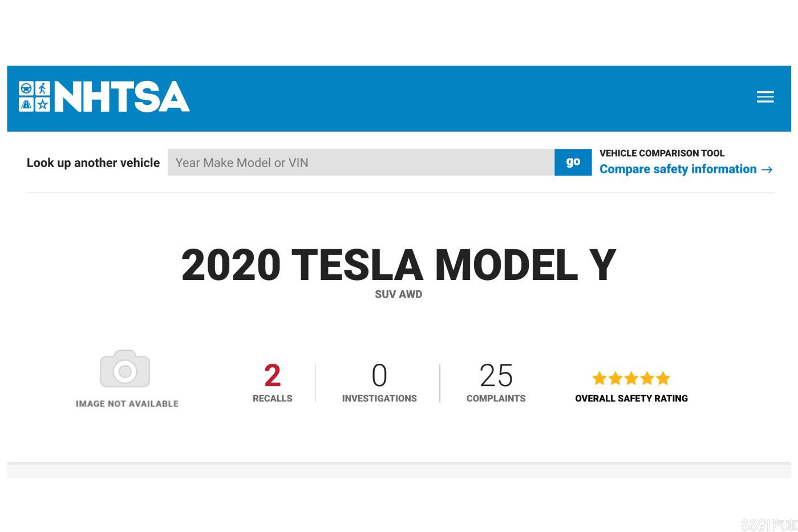
Task: Click the Image Not Available placeholder text
Action: [x=127, y=404]
